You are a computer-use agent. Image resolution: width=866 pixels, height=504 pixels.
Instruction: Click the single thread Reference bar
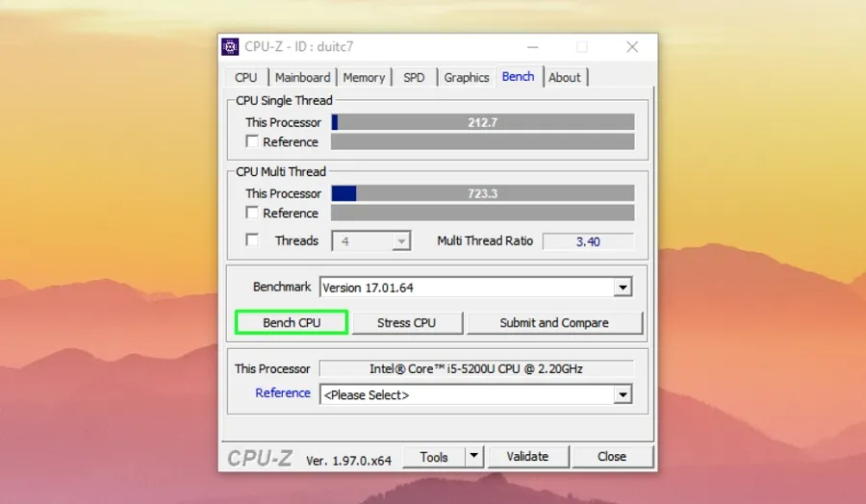coord(483,142)
